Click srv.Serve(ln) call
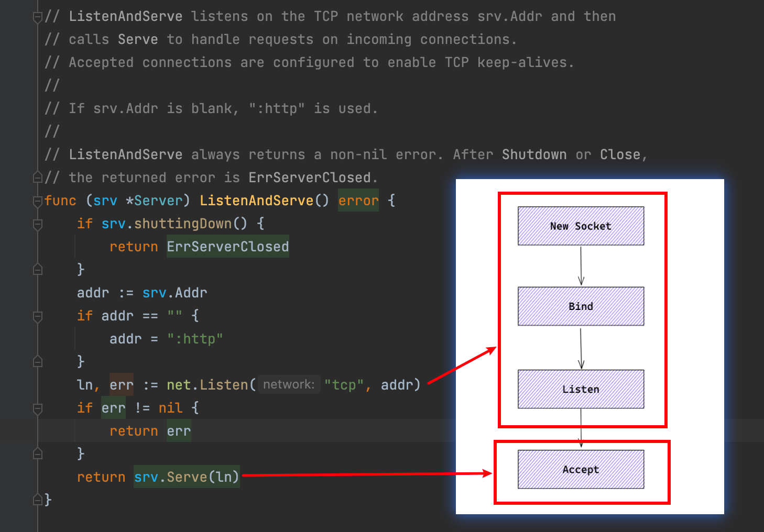Viewport: 764px width, 532px height. (x=187, y=477)
